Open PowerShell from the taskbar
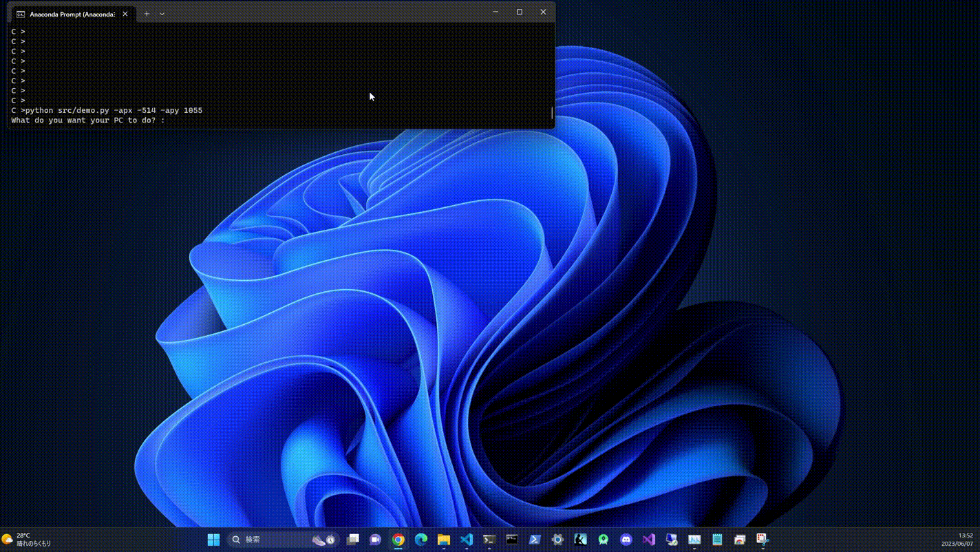The image size is (980, 552). [x=535, y=540]
